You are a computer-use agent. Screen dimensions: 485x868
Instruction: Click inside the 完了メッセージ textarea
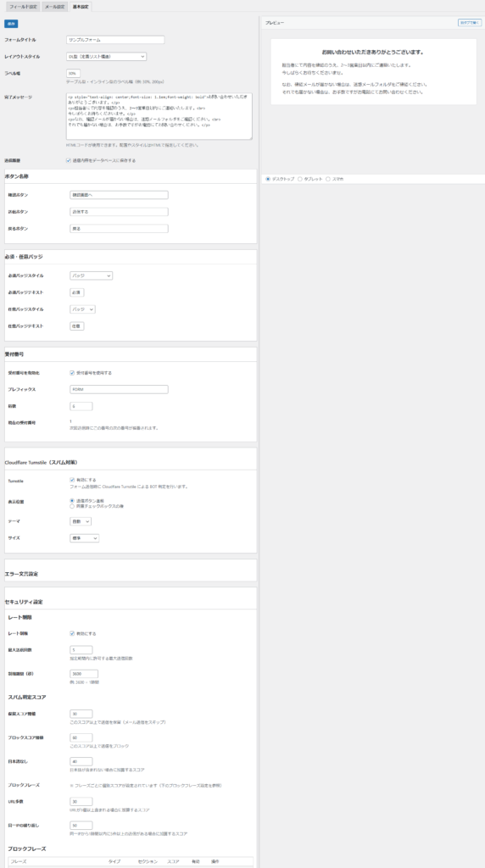coord(159,116)
